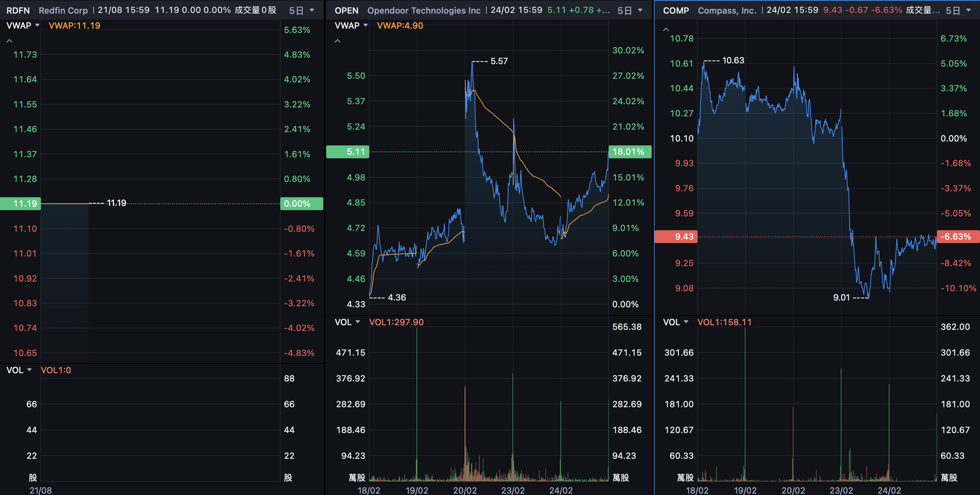Click the green 18.01% percent label
The width and height of the screenshot is (980, 495).
[x=630, y=152]
